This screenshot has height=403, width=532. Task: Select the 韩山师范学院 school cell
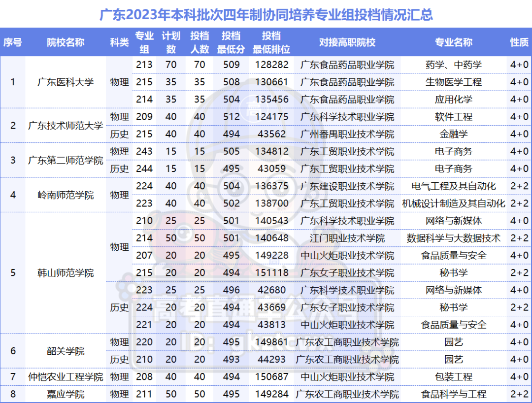point(66,273)
